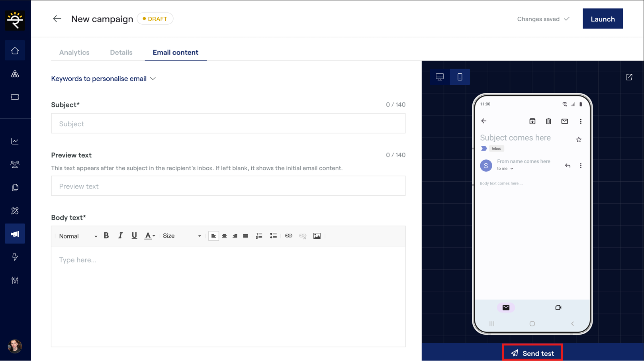The width and height of the screenshot is (644, 361).
Task: Switch to the Analytics tab
Action: 74,52
